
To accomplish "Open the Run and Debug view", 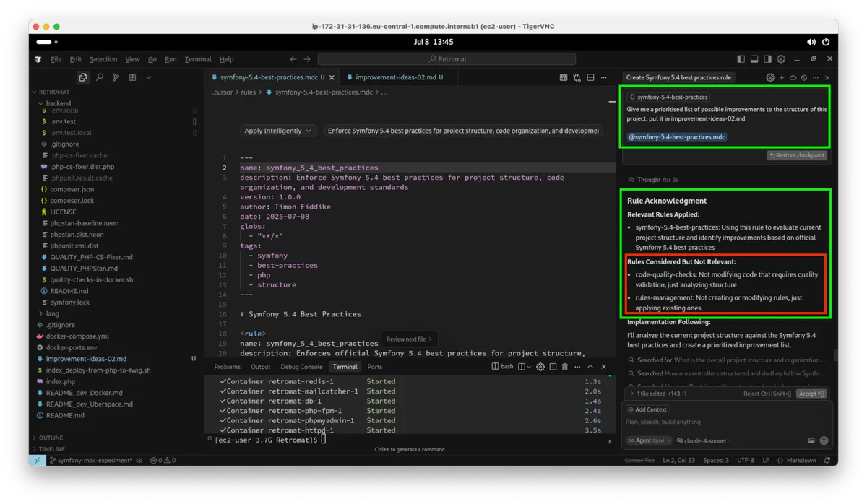I will (x=148, y=77).
